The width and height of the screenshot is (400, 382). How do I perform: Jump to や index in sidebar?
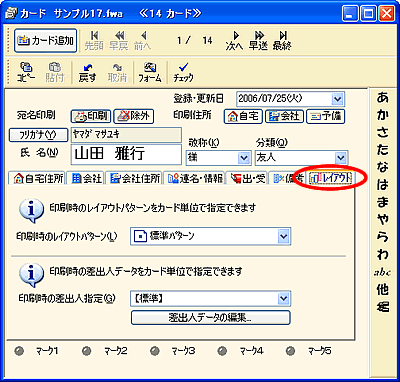point(383,220)
